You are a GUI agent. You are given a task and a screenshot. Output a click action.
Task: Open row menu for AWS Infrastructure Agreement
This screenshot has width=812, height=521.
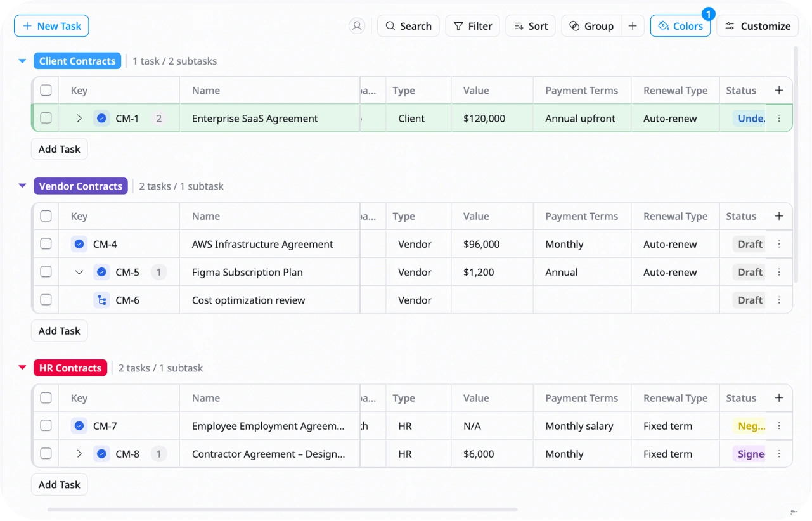[x=779, y=244]
